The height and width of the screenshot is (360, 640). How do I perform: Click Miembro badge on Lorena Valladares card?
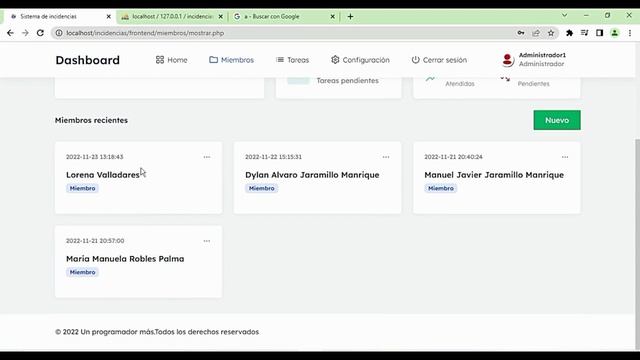tap(82, 188)
